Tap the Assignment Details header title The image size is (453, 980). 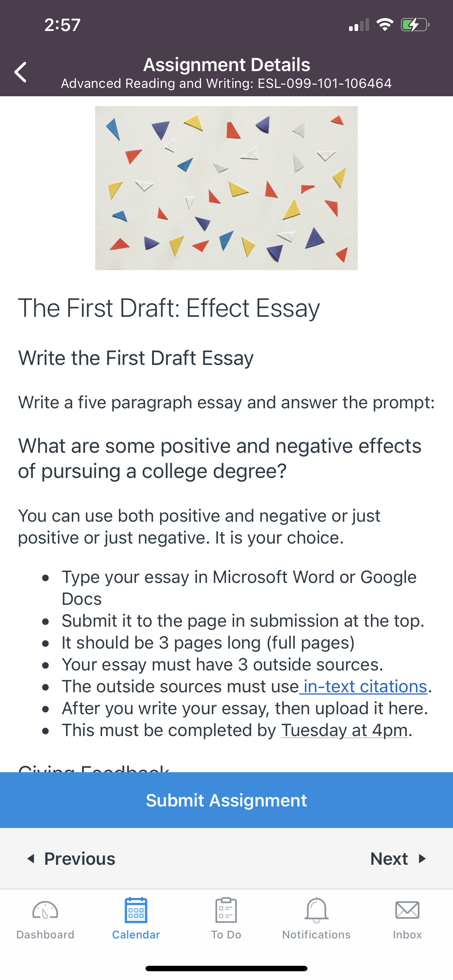coord(226,65)
